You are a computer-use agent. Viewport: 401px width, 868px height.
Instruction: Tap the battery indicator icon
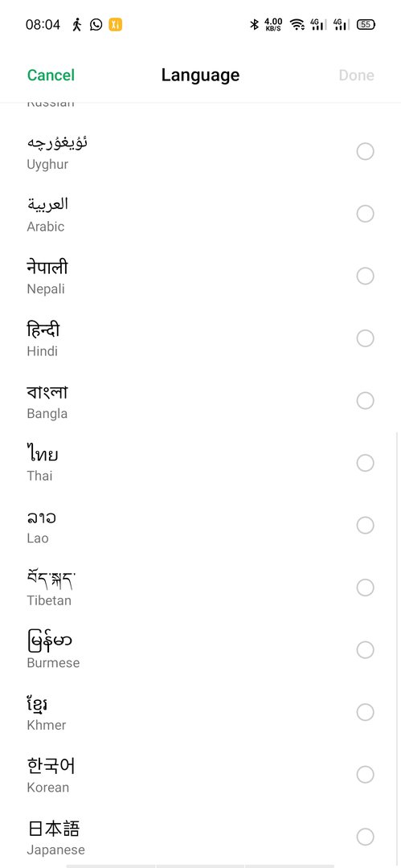coord(366,24)
